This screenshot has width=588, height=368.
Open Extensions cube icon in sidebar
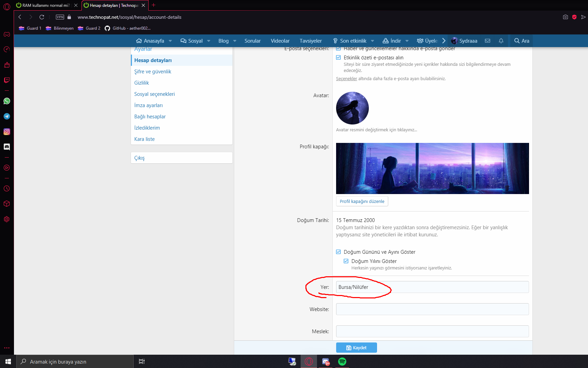point(7,204)
